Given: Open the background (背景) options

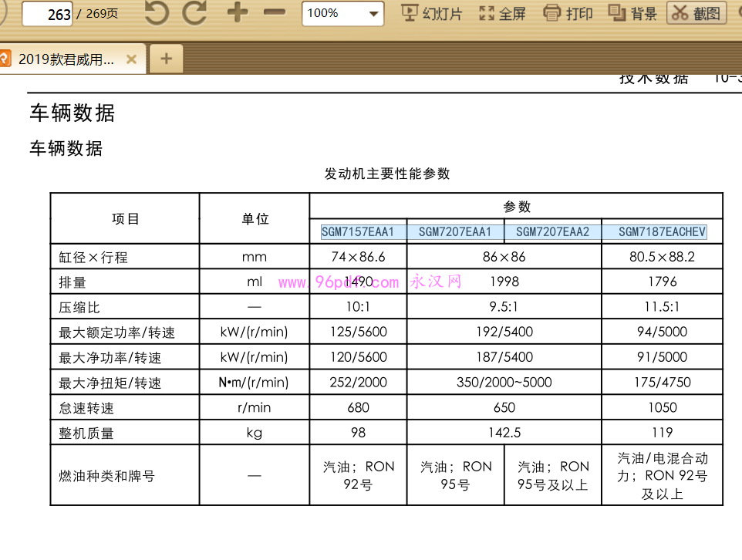Looking at the screenshot, I should pyautogui.click(x=632, y=13).
